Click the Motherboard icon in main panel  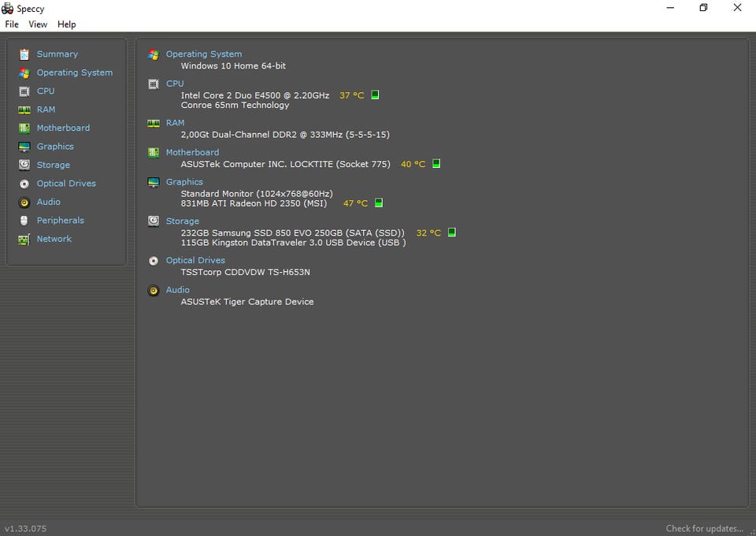pos(154,153)
